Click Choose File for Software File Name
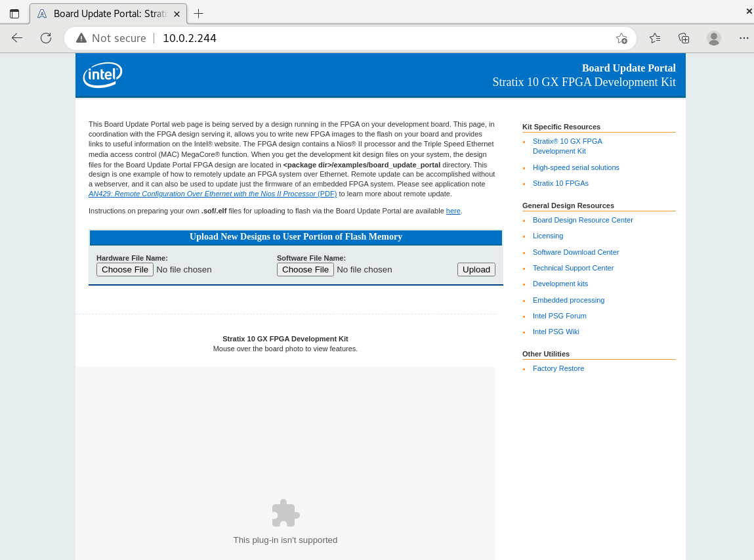Viewport: 754px width, 560px height. 305,269
